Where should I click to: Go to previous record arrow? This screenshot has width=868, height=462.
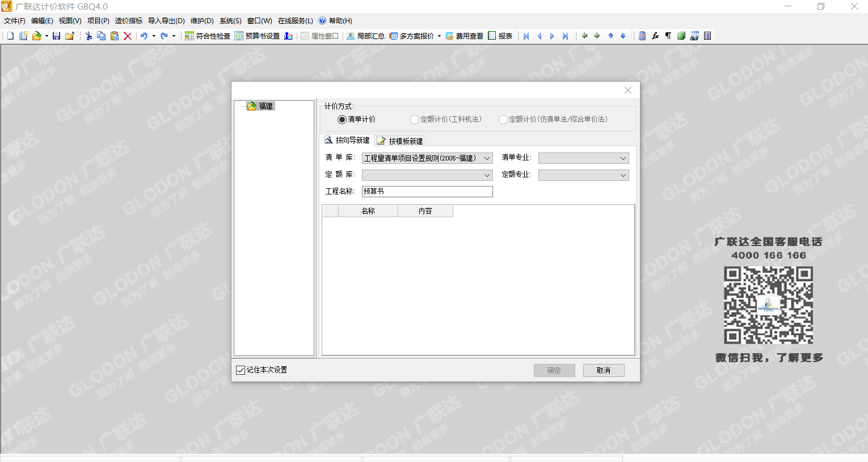pyautogui.click(x=540, y=36)
